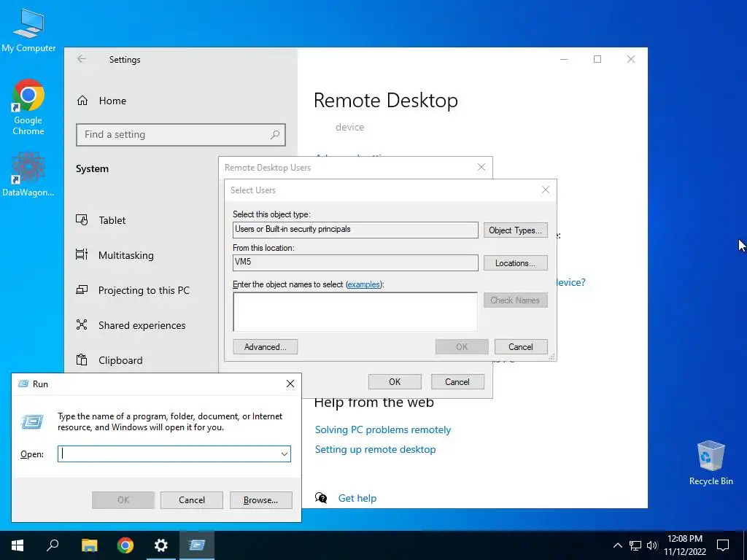Select the Multitasking icon in sidebar
This screenshot has width=747, height=560.
tap(82, 254)
